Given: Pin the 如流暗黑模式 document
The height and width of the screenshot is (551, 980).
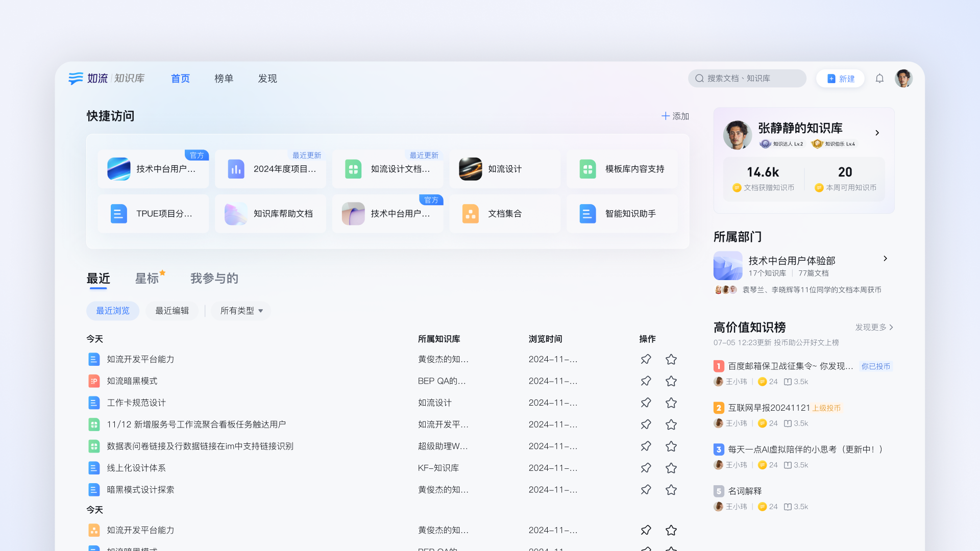Looking at the screenshot, I should 646,381.
